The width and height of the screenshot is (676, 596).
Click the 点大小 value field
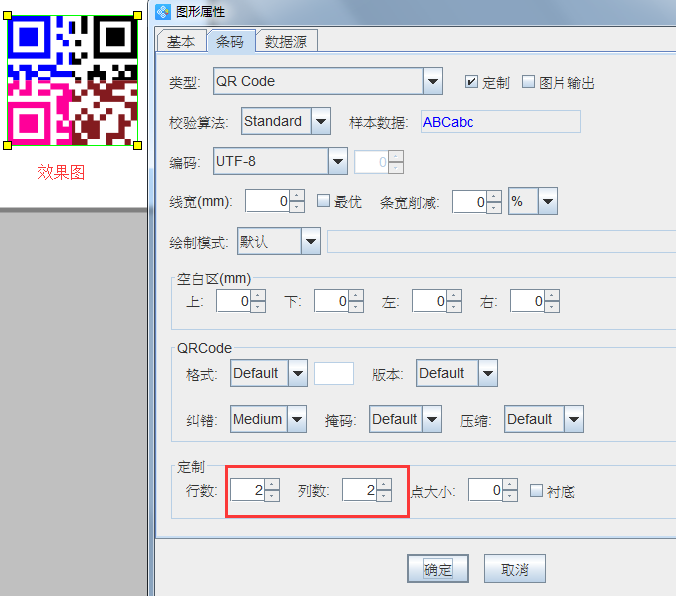pyautogui.click(x=486, y=490)
